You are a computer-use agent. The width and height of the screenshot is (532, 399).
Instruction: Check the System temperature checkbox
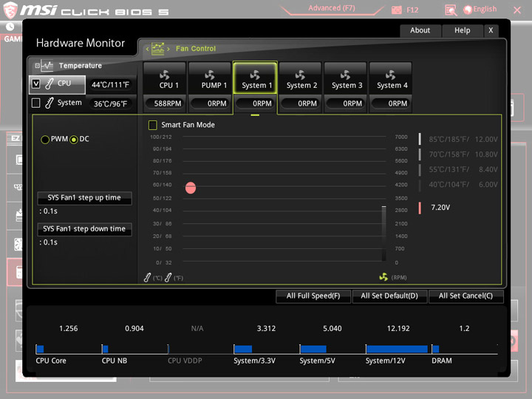(x=35, y=103)
